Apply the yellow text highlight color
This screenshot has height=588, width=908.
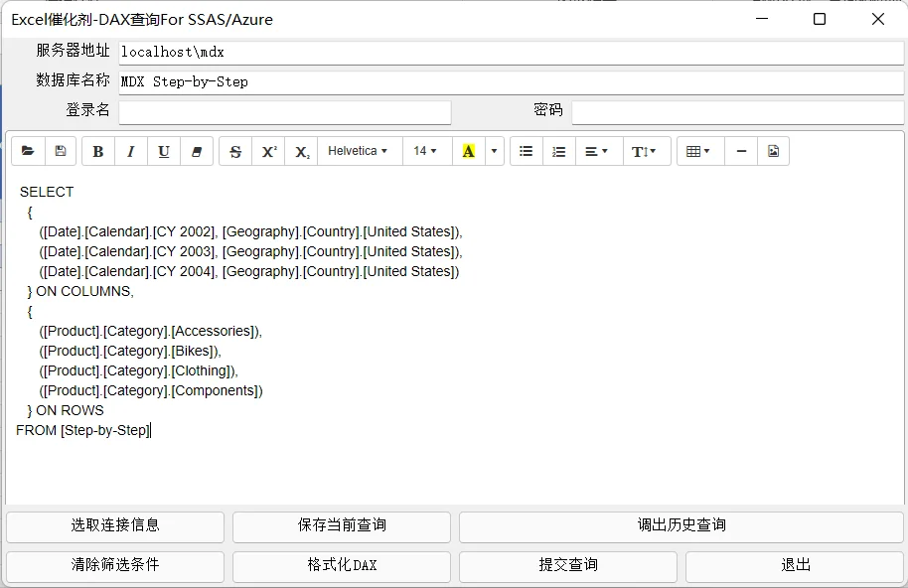pos(469,151)
